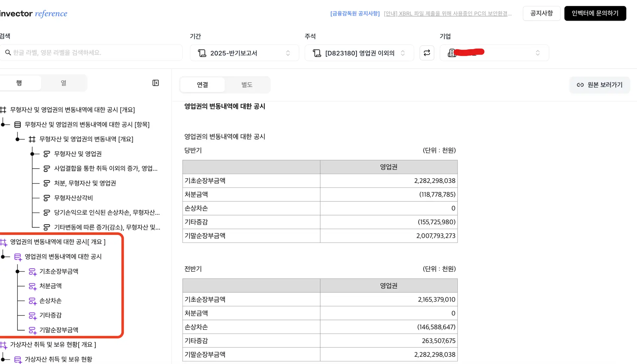Switch the row/column toggle to 열
The height and width of the screenshot is (364, 637).
tap(64, 83)
